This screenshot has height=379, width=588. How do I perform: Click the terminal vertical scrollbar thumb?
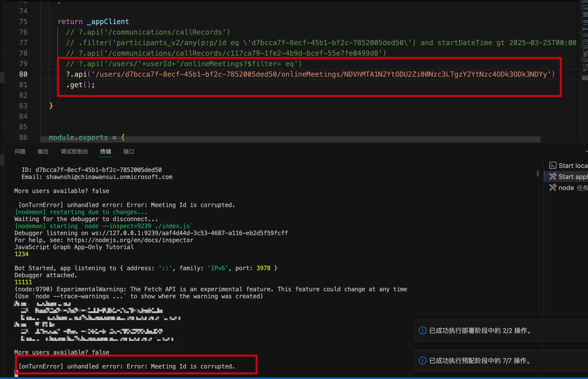tap(538, 173)
